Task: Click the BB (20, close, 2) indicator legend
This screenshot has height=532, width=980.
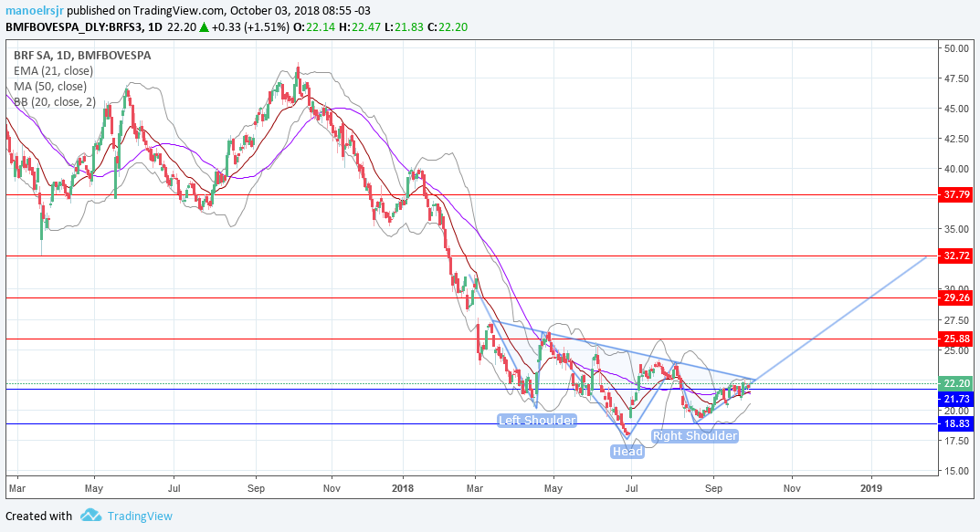Action: click(x=55, y=102)
